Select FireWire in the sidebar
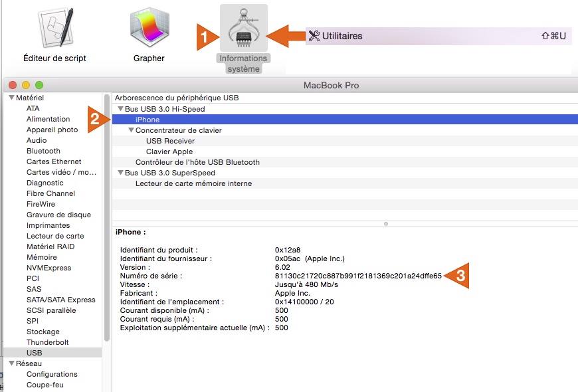 (x=41, y=204)
